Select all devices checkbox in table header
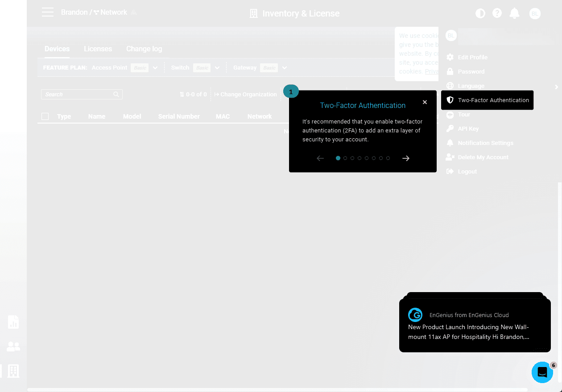The image size is (562, 392). coord(45,116)
